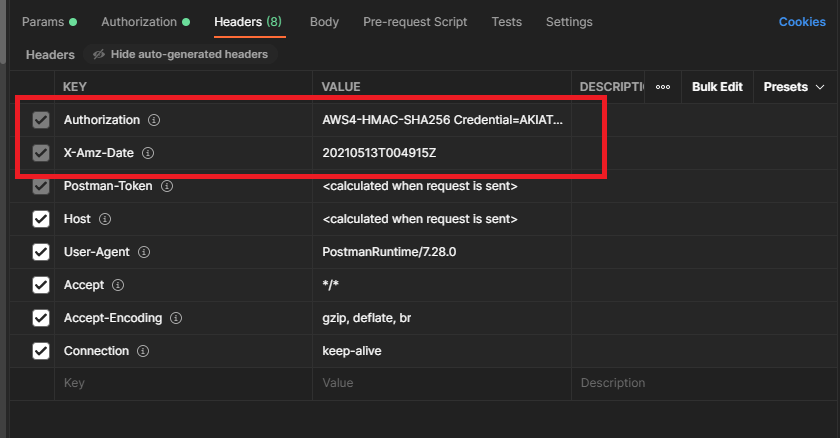Click the Bulk Edit button
840x438 pixels.
717,87
